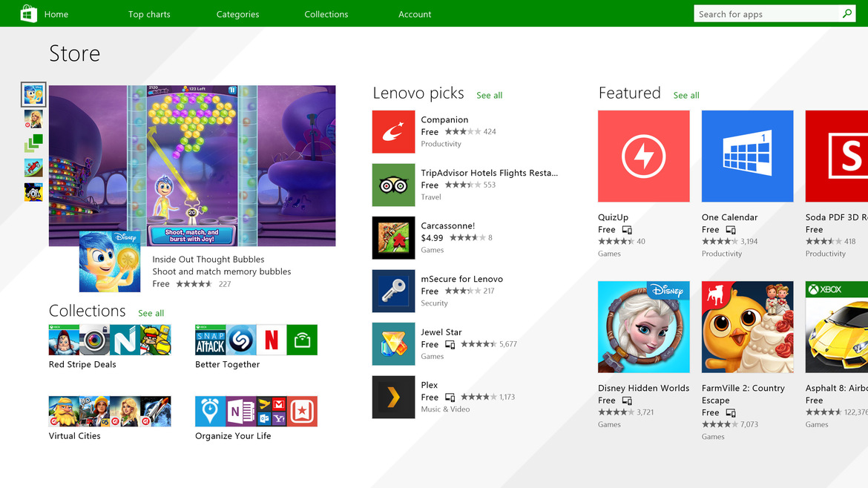
Task: Click the Search for apps field
Action: click(x=766, y=14)
